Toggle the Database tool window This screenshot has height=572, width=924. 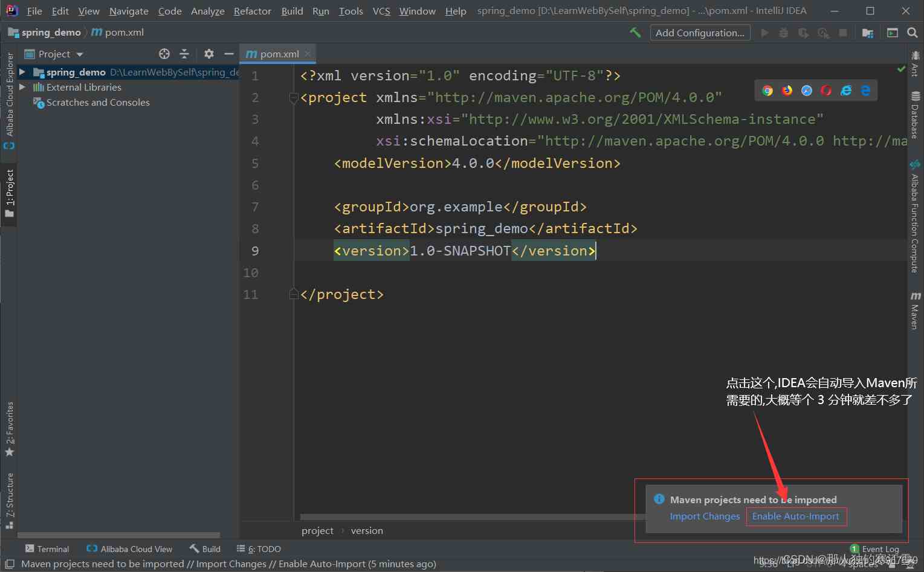915,115
